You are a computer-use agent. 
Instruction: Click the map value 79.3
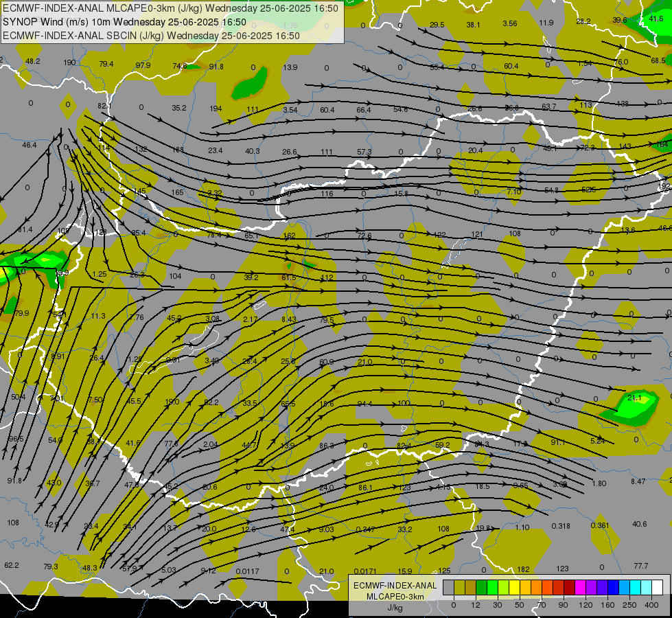point(51,566)
